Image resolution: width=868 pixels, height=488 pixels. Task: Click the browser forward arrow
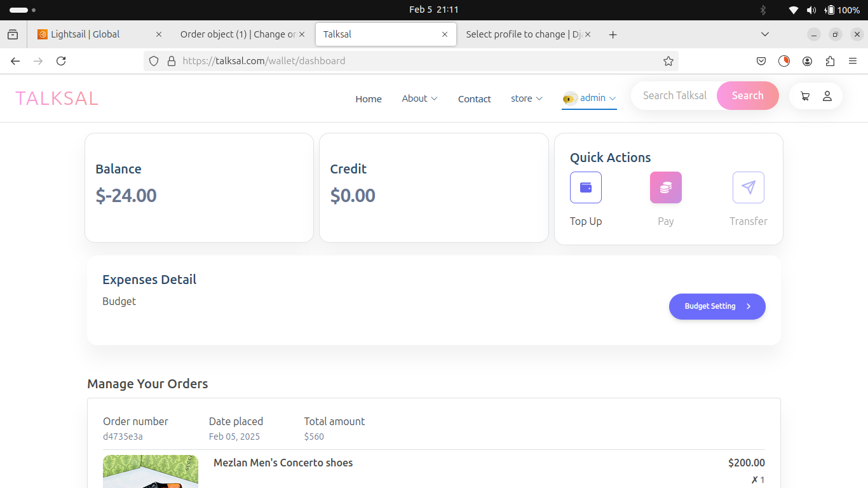(38, 61)
